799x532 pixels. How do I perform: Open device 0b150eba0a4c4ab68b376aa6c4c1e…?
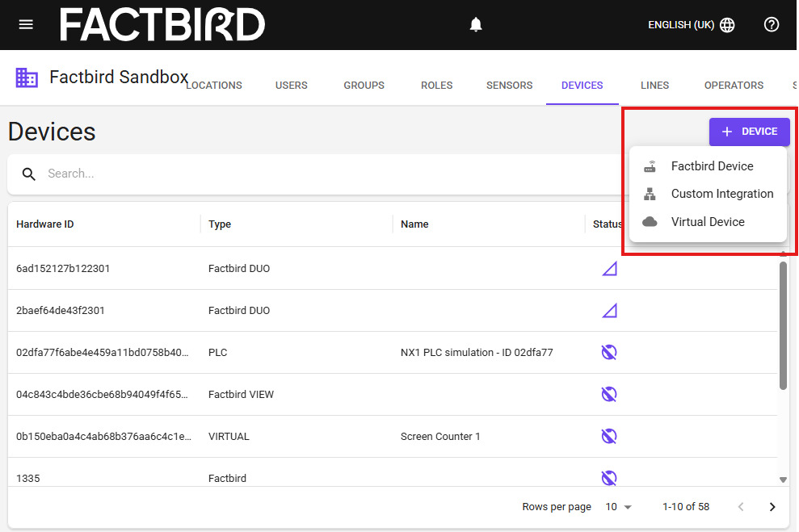tap(393, 436)
